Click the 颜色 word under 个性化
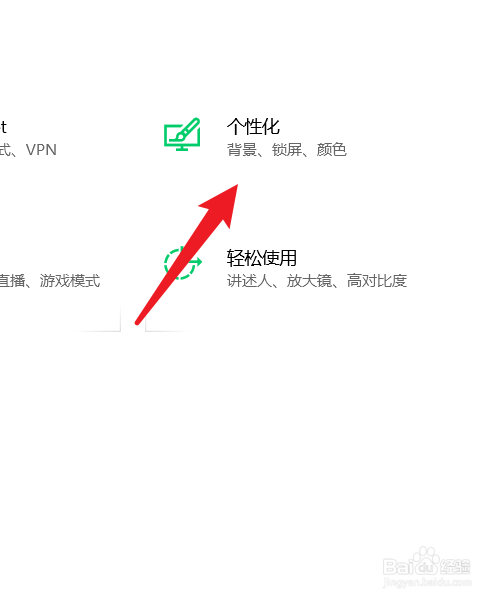The image size is (500, 600). click(x=332, y=150)
